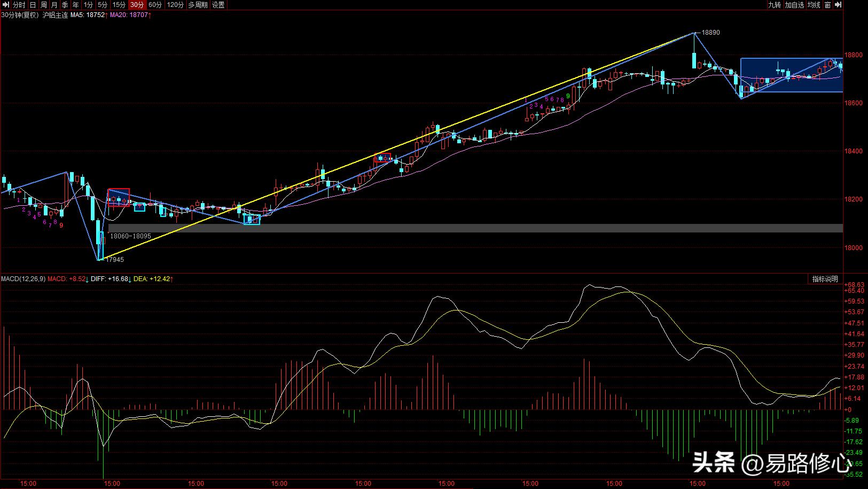Open the 多周期 multi-period view
Viewport: 868px width, 489px height.
point(197,5)
